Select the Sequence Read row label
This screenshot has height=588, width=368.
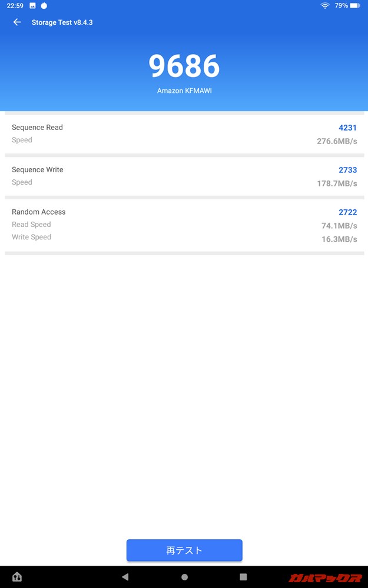(x=37, y=128)
